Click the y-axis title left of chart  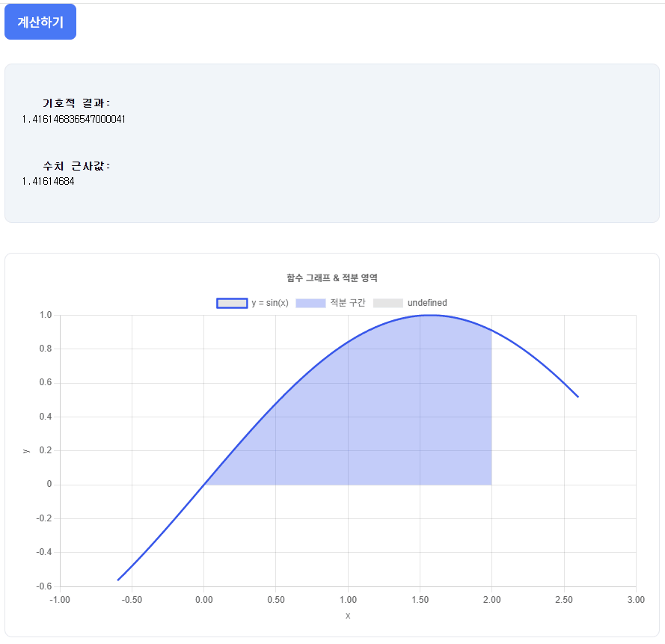(x=25, y=451)
